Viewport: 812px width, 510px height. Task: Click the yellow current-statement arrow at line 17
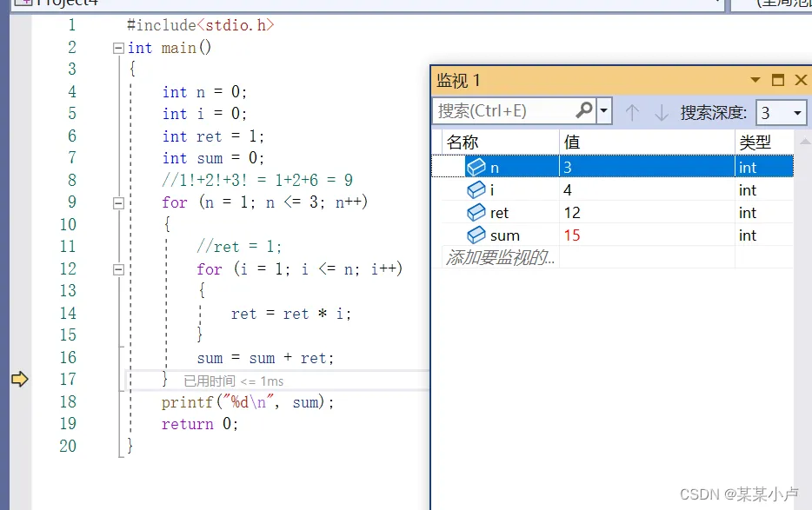(20, 379)
